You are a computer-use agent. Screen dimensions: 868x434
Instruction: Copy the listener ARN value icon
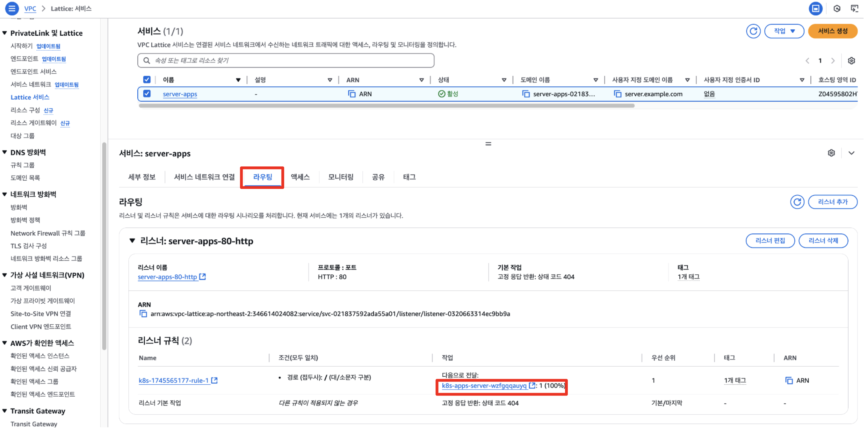click(143, 314)
